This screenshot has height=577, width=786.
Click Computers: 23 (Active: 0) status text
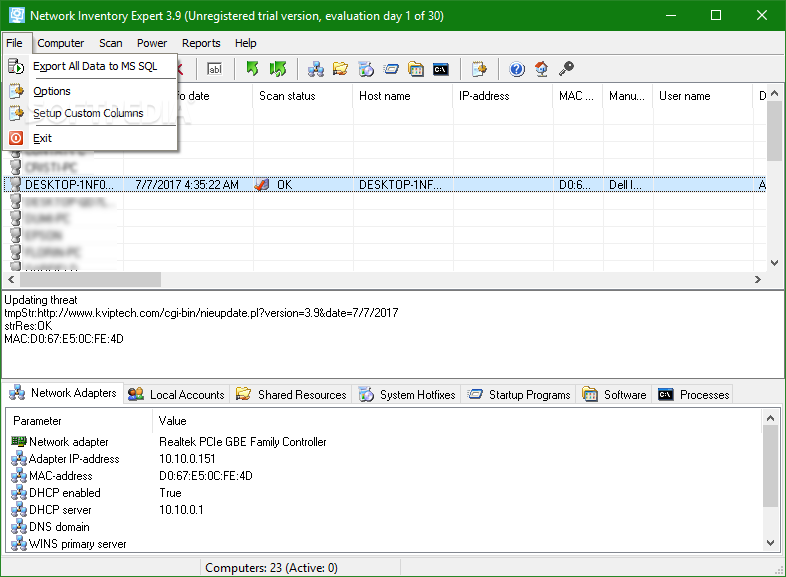271,567
